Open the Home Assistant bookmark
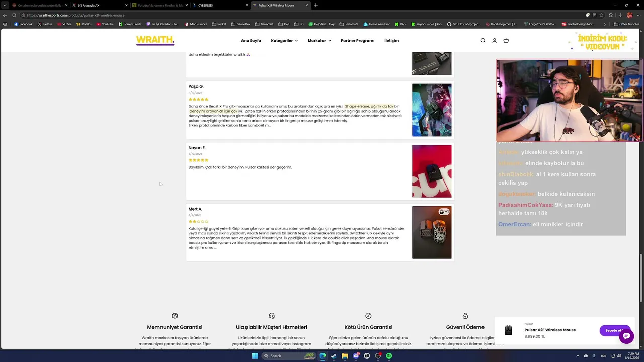644x362 pixels. [x=377, y=24]
